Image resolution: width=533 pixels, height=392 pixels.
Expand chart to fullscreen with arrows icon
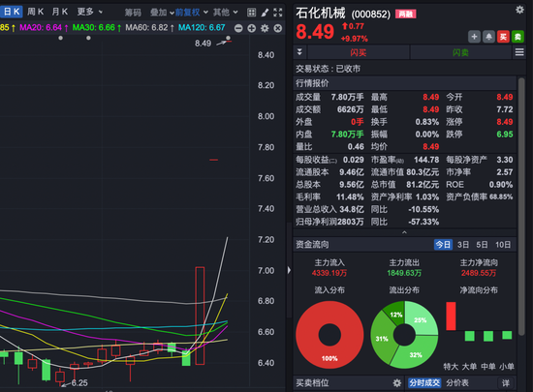click(278, 13)
